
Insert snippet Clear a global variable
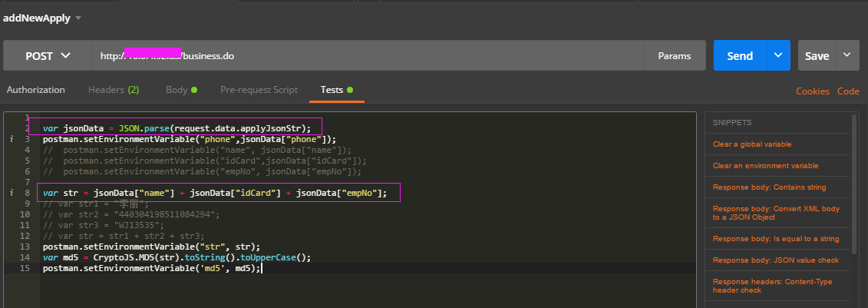click(x=752, y=144)
